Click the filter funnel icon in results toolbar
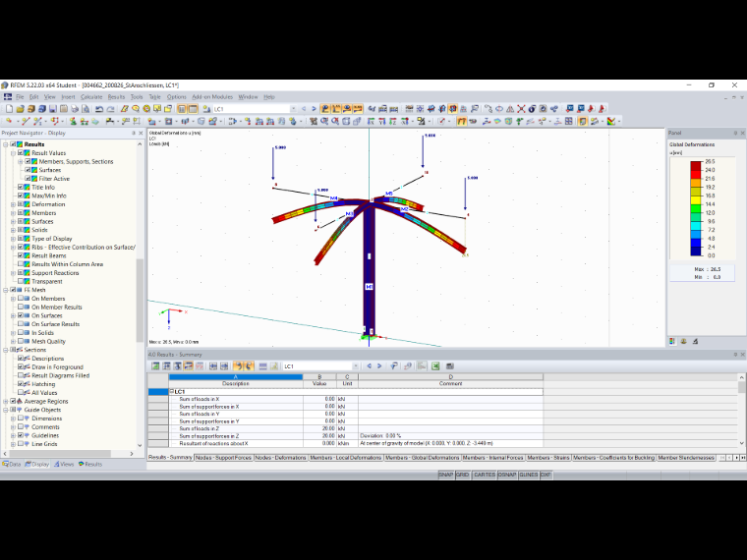The image size is (747, 560). pyautogui.click(x=394, y=366)
